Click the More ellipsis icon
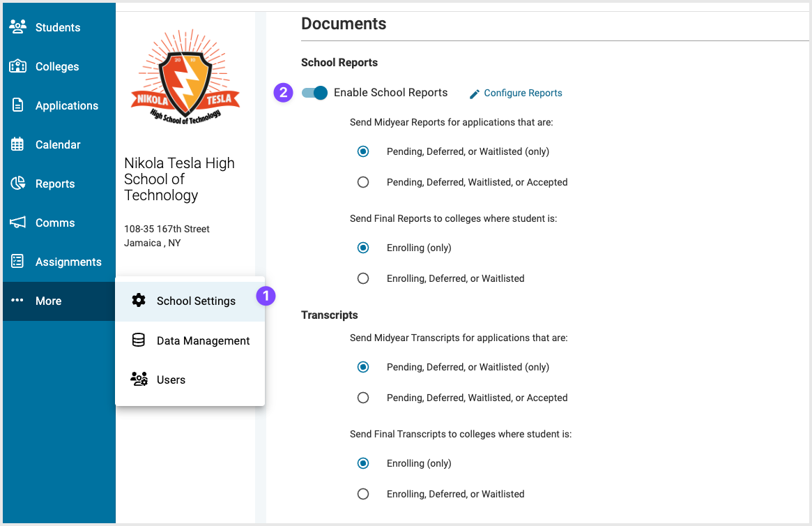The height and width of the screenshot is (526, 812). 17,300
